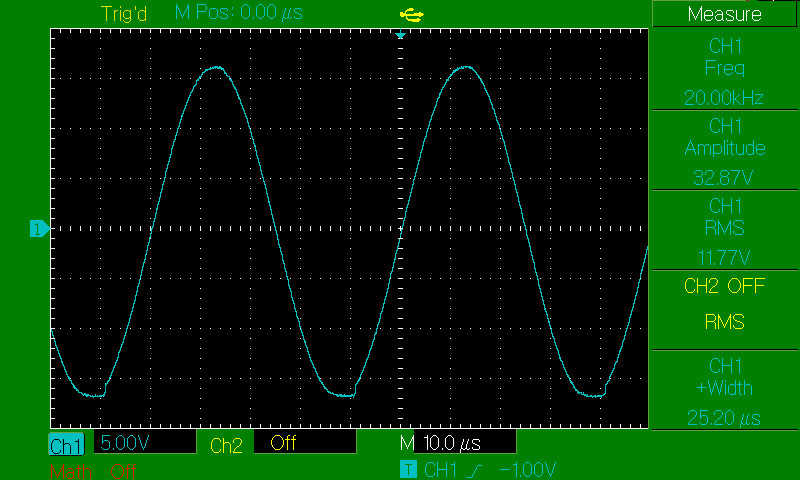
Task: Click the M timebase label
Action: point(407,443)
